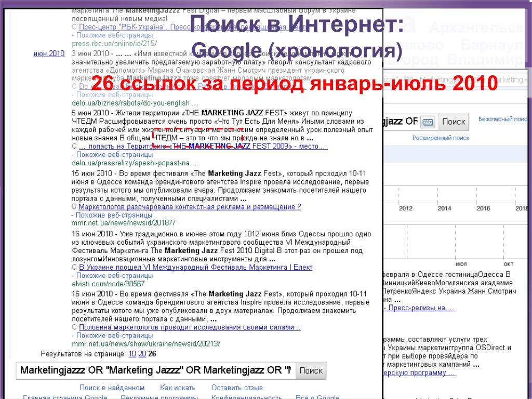Image resolution: width=532 pixels, height=399 pixels.
Task: Open the Расширенный поиск link in the back window
Action: click(x=441, y=138)
